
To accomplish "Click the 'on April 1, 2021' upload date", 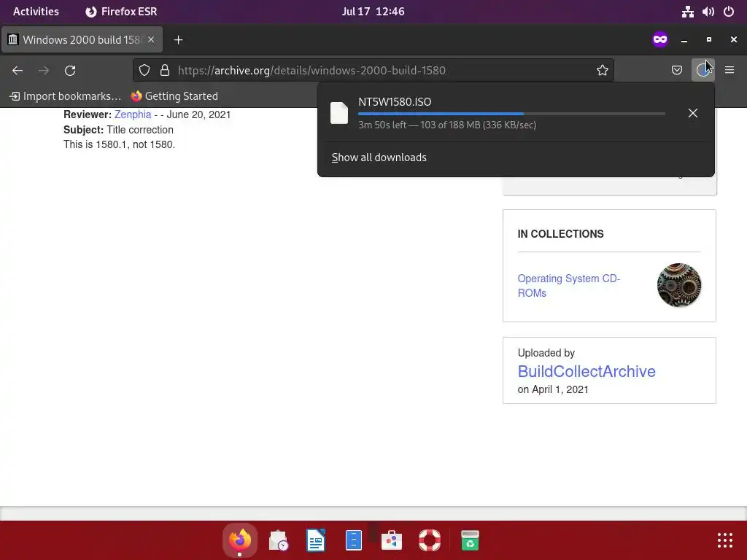I will pos(553,389).
